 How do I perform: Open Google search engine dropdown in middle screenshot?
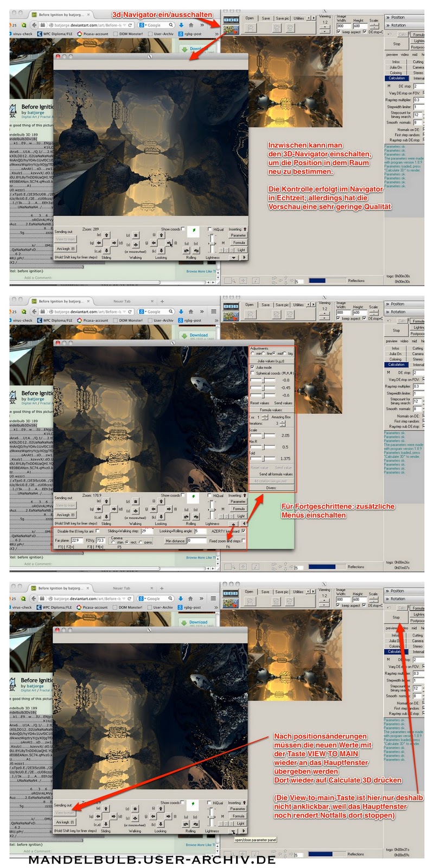143,312
